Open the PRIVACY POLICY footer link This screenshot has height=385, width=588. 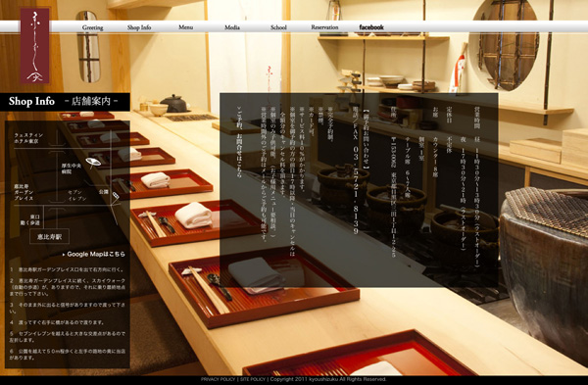218,379
